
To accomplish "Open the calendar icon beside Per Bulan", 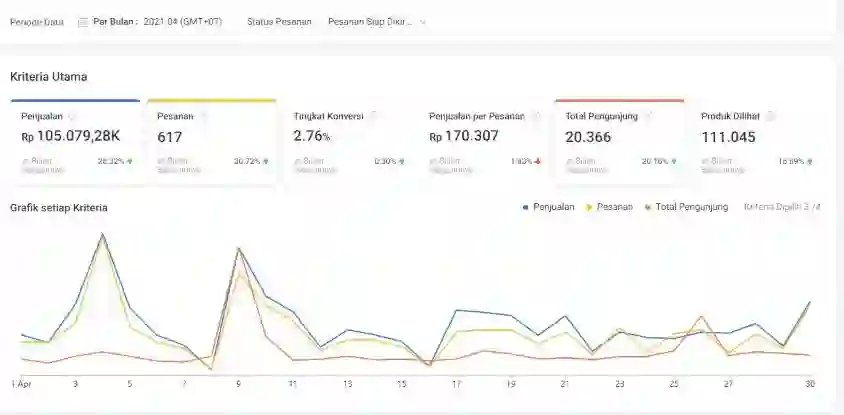I will 83,23.
